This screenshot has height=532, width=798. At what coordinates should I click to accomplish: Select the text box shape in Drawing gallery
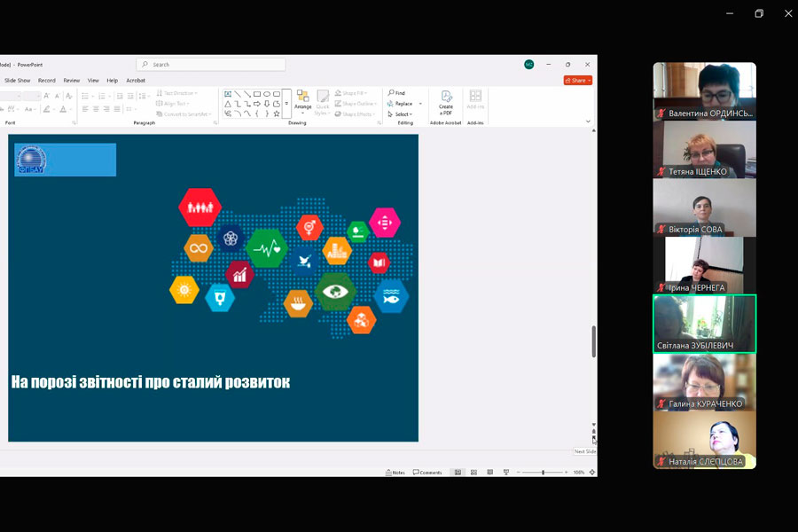point(228,94)
